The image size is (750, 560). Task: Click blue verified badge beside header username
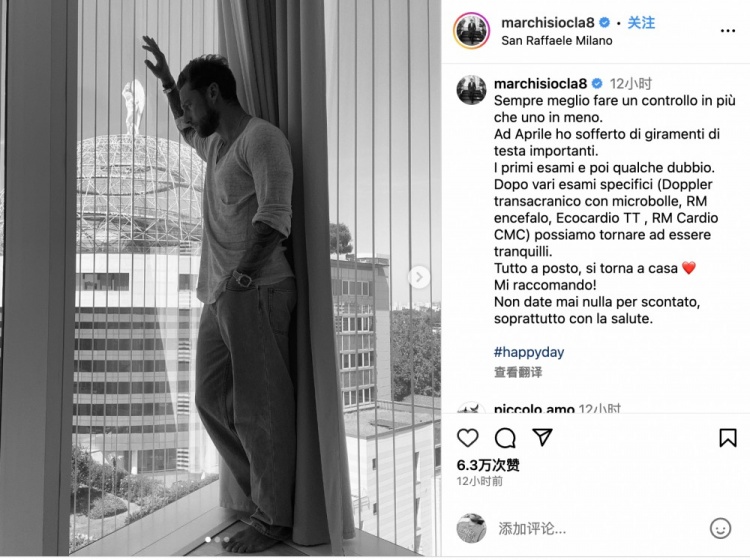point(605,22)
